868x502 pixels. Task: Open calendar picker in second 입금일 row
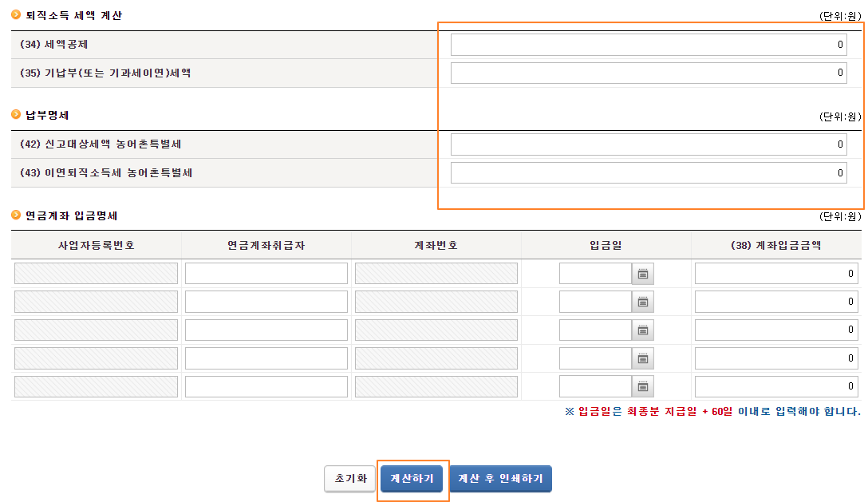coord(643,302)
